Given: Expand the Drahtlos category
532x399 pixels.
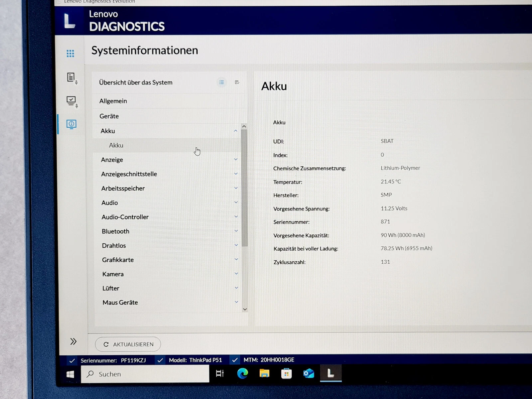Looking at the screenshot, I should pyautogui.click(x=236, y=245).
